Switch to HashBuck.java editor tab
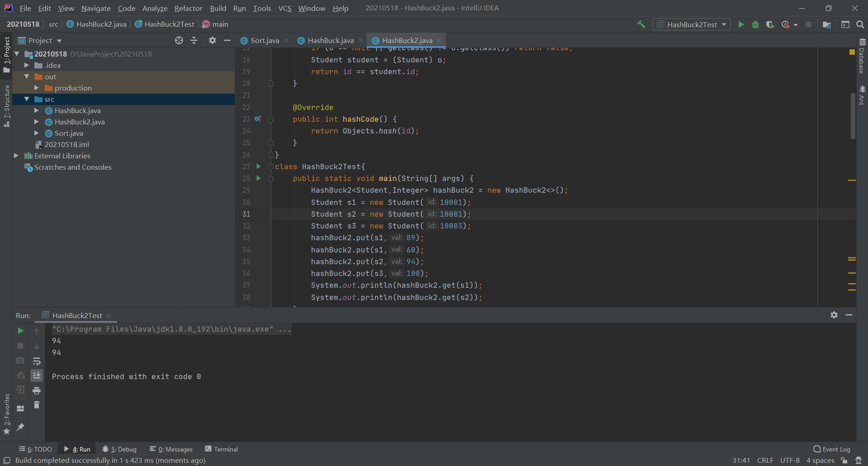This screenshot has width=868, height=466. [x=330, y=40]
